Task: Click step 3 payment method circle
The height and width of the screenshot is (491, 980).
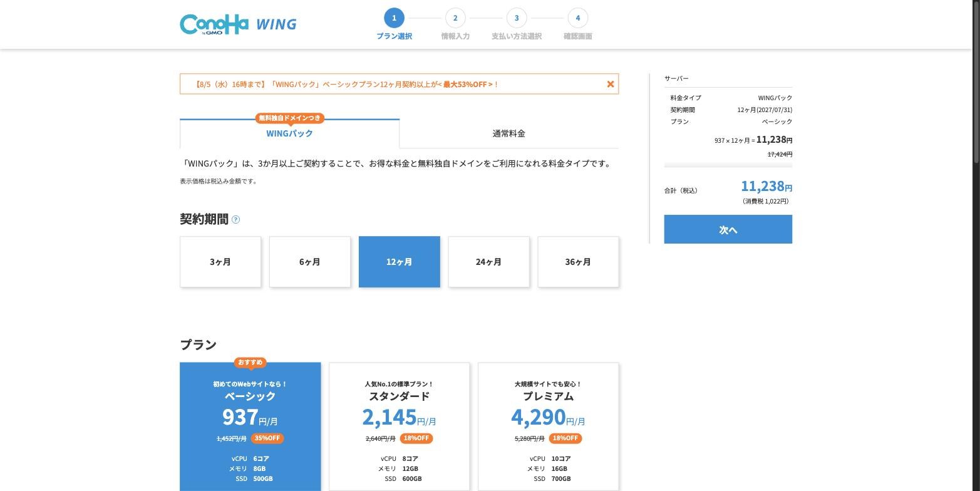Action: point(517,18)
